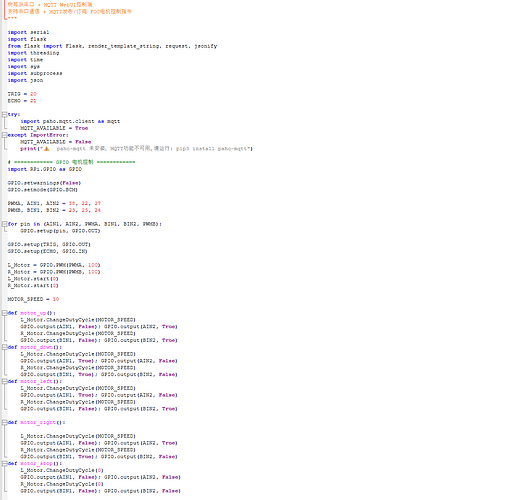Click the ECHO = 21 line
The image size is (511, 500).
[x=22, y=101]
